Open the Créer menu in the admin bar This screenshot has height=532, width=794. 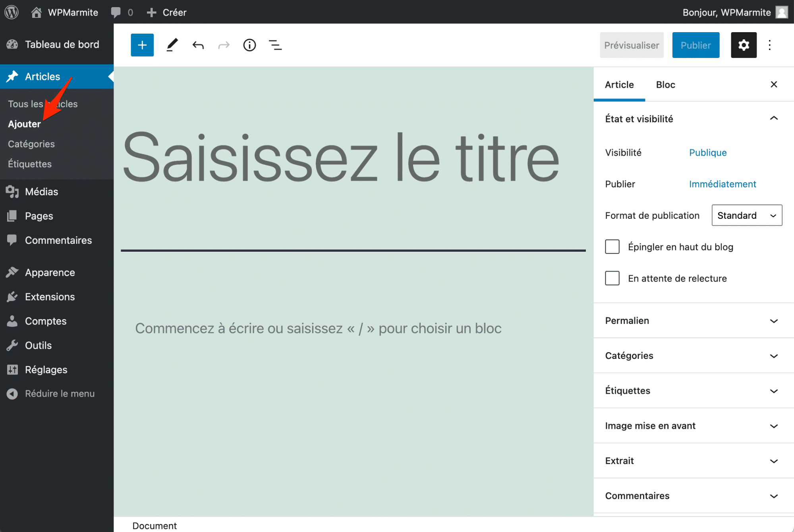(x=166, y=12)
